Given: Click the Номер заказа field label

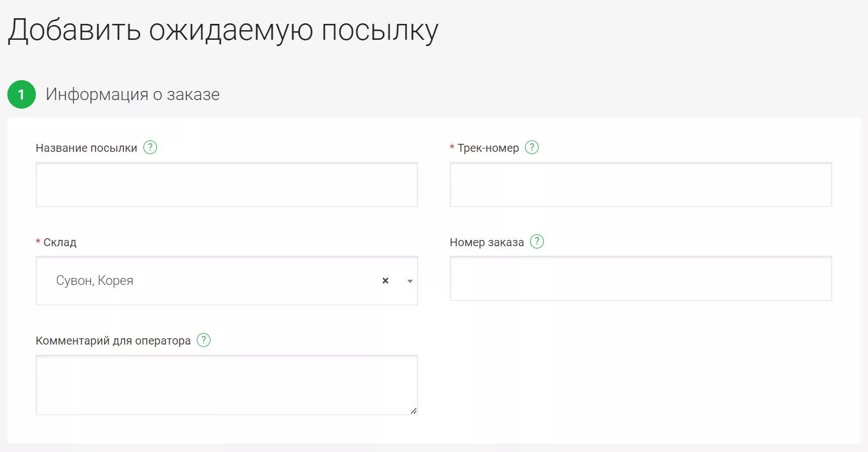Looking at the screenshot, I should [487, 242].
